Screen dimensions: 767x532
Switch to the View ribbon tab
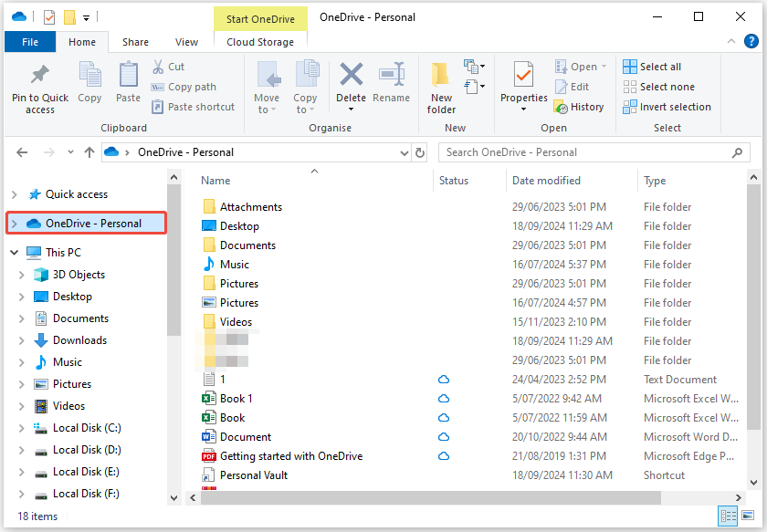click(x=186, y=41)
